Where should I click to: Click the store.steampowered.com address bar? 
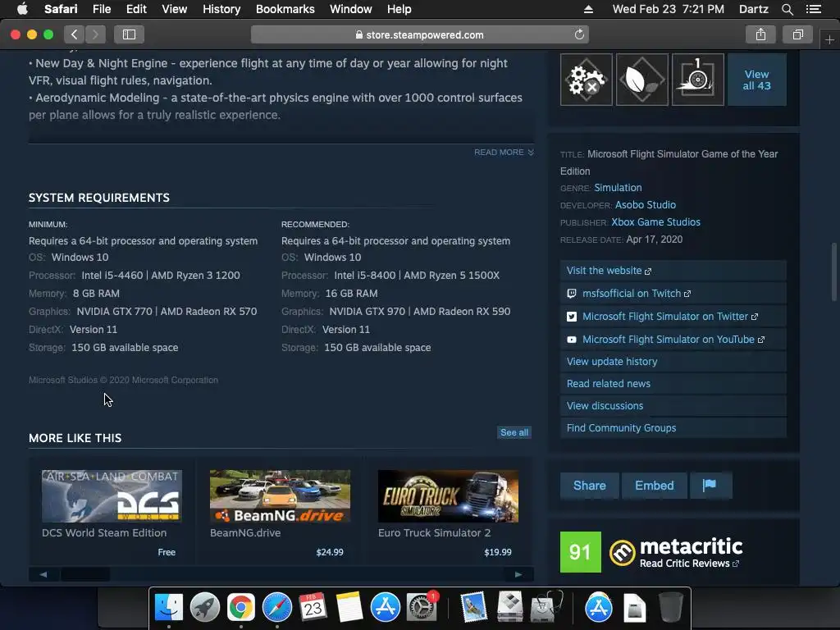(x=420, y=34)
